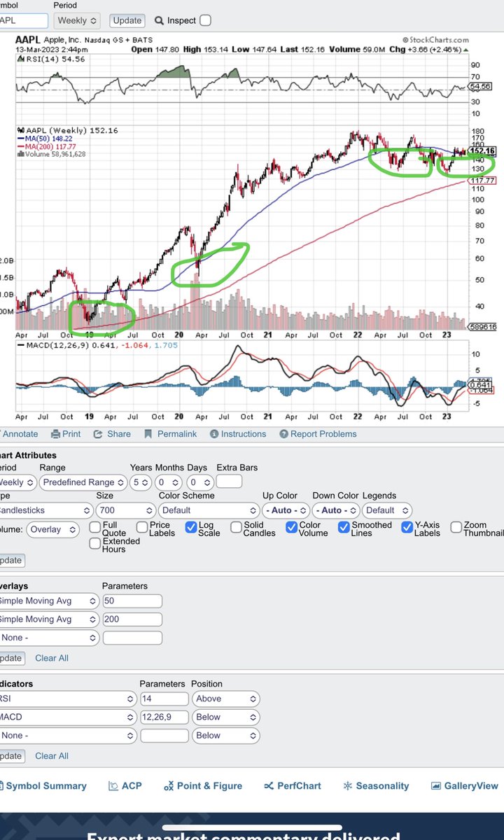Open the MACD indicator Position Below dropdown

(226, 717)
